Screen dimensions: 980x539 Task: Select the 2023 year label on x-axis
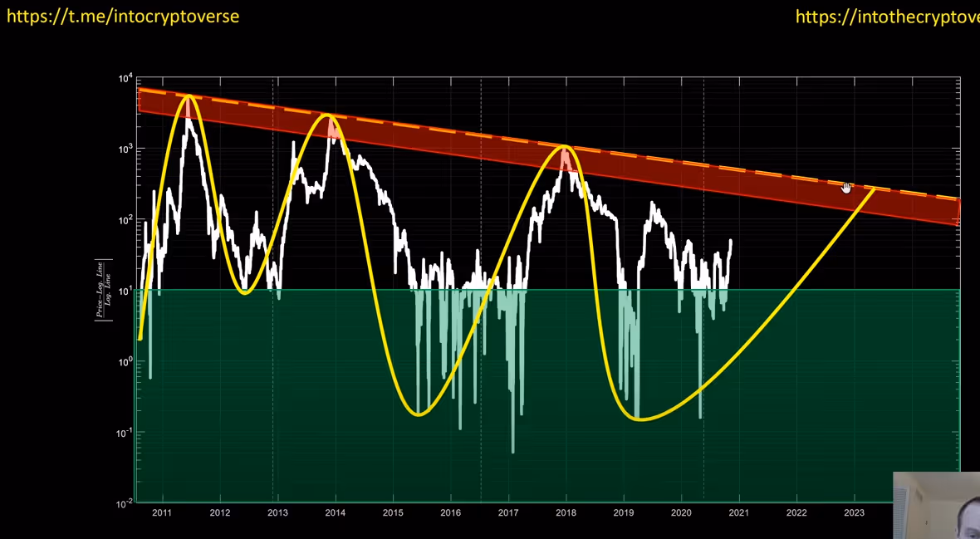coord(854,512)
